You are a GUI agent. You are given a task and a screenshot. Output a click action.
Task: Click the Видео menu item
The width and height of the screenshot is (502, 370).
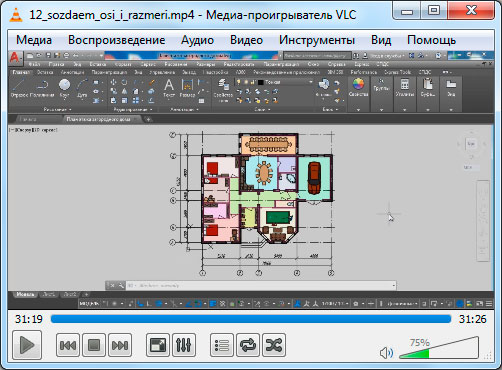click(246, 40)
